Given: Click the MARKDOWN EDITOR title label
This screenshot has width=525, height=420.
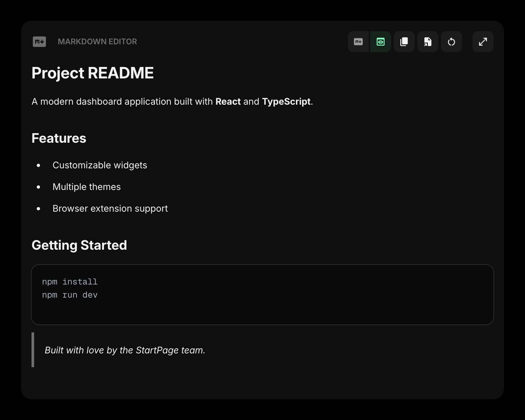Looking at the screenshot, I should coord(97,42).
